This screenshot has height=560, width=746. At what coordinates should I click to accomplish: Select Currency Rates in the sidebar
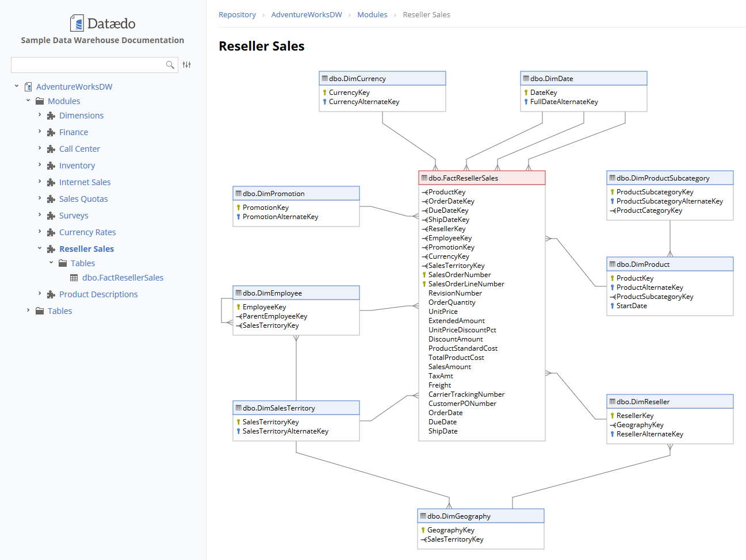point(87,232)
